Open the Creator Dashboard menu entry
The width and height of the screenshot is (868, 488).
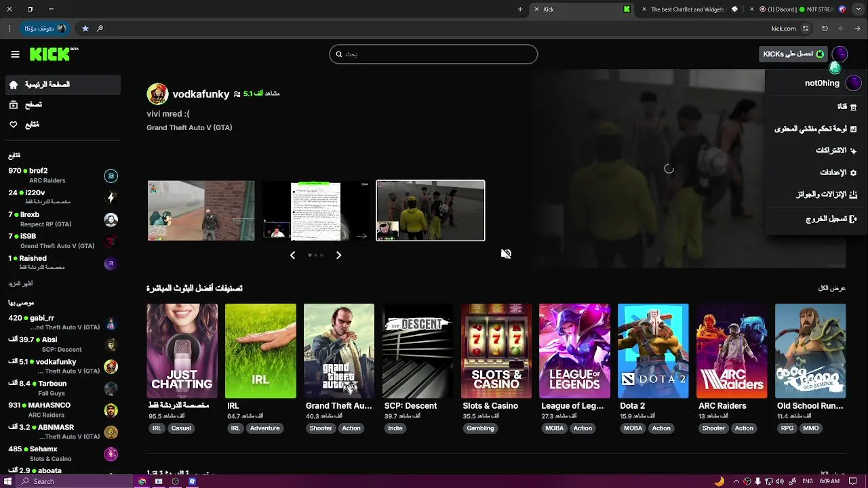816,129
